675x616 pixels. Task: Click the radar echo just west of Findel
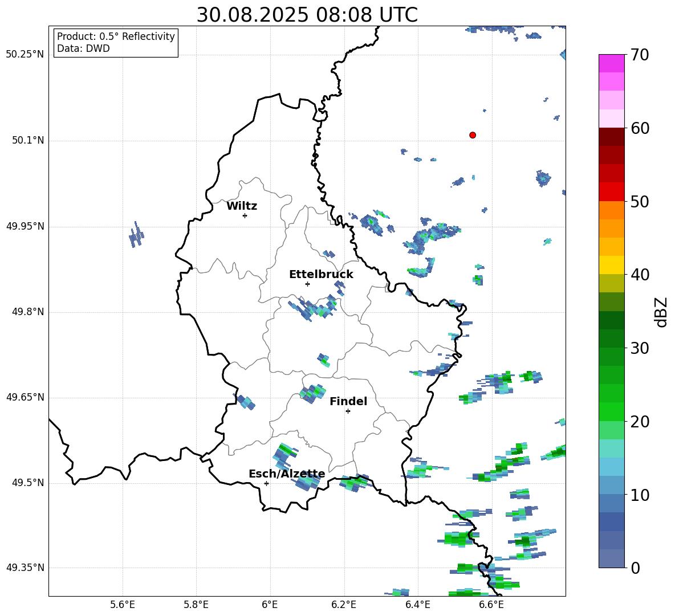click(312, 393)
